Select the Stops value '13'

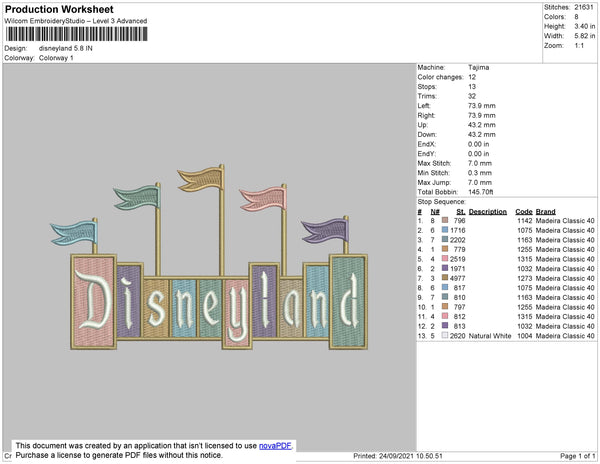pyautogui.click(x=472, y=86)
